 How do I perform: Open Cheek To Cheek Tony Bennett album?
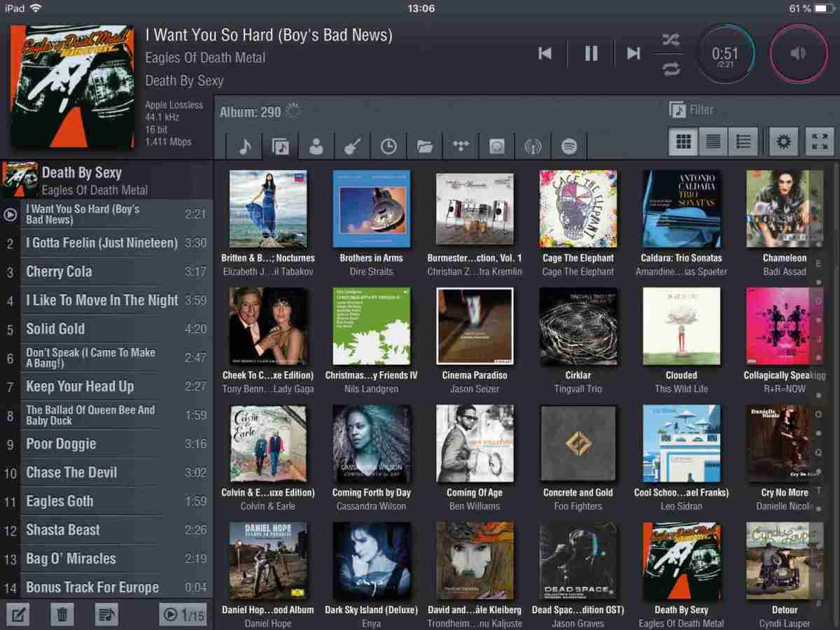pos(268,325)
